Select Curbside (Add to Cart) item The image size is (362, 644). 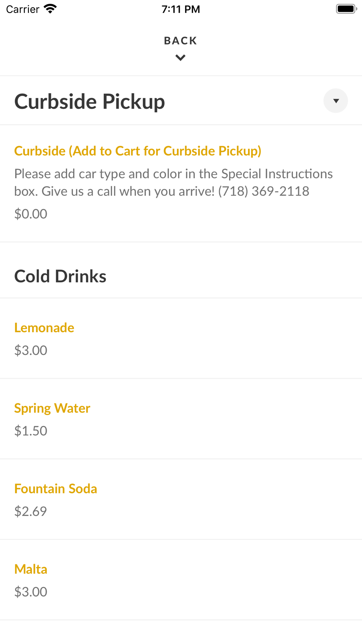point(138,151)
